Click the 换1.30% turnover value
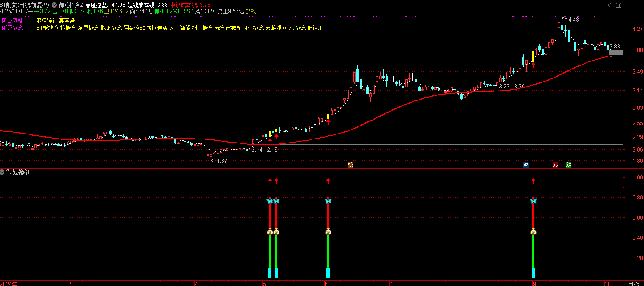 [x=205, y=11]
